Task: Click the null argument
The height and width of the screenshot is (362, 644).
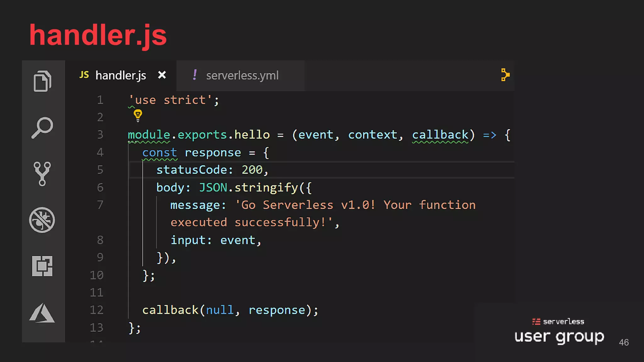Action: pyautogui.click(x=220, y=310)
